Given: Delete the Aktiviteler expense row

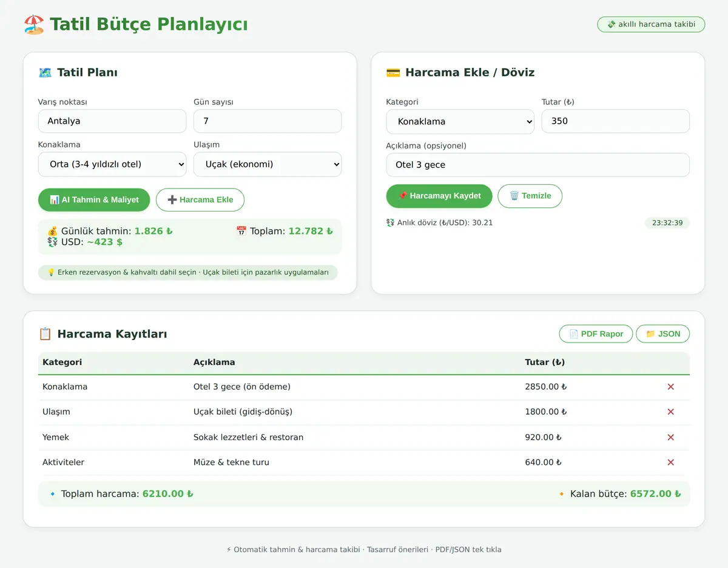Looking at the screenshot, I should point(670,463).
